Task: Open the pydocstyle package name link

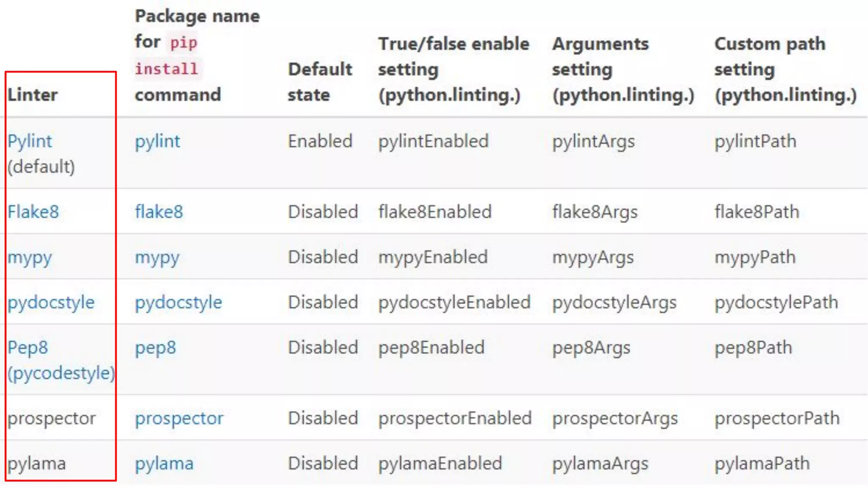Action: click(x=178, y=302)
